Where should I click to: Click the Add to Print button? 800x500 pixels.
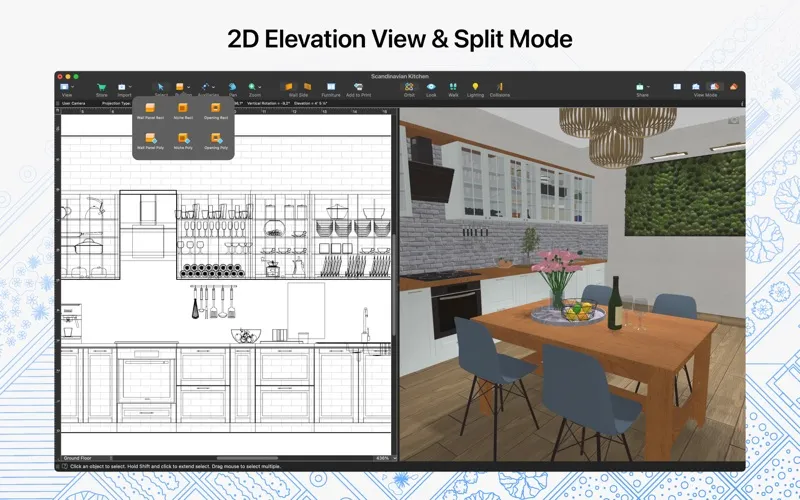360,89
